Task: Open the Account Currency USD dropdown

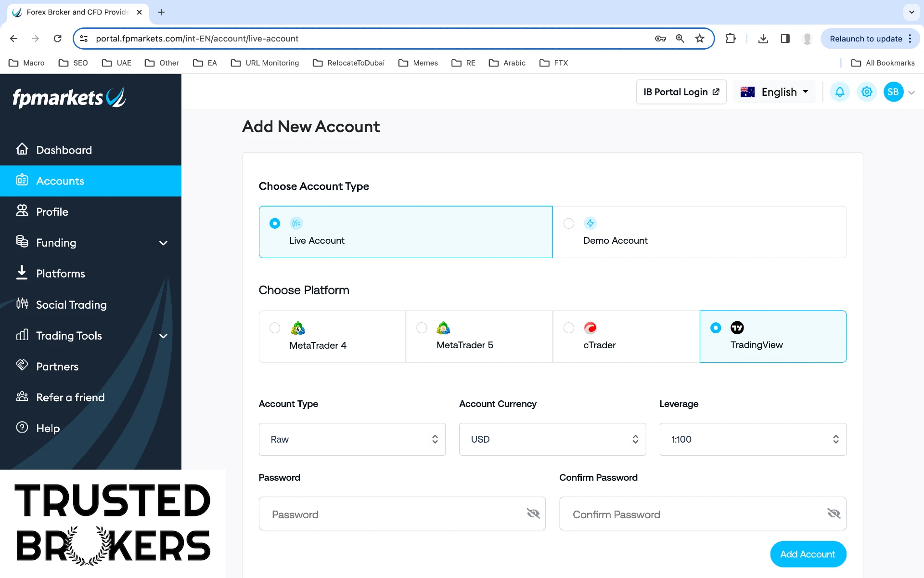Action: point(552,439)
